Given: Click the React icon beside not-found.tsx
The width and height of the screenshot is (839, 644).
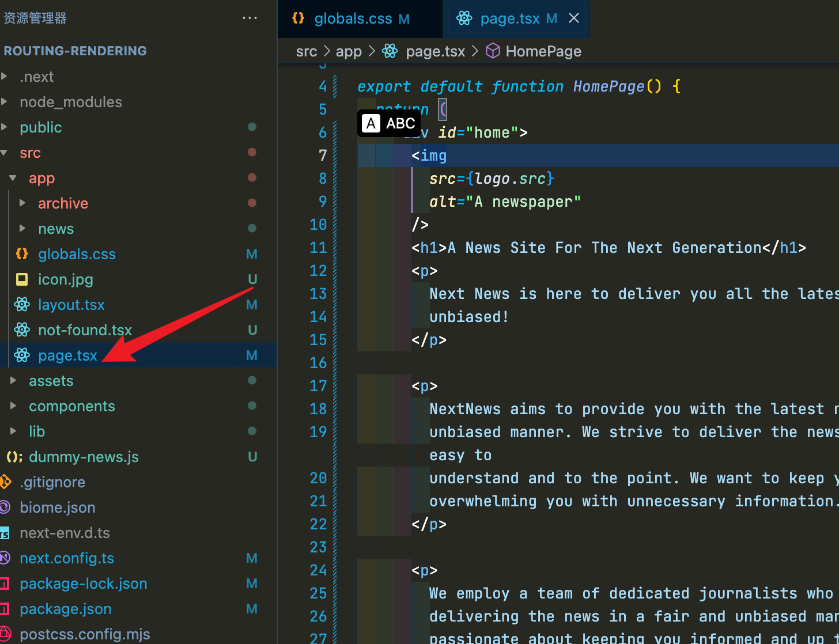Looking at the screenshot, I should 22,330.
